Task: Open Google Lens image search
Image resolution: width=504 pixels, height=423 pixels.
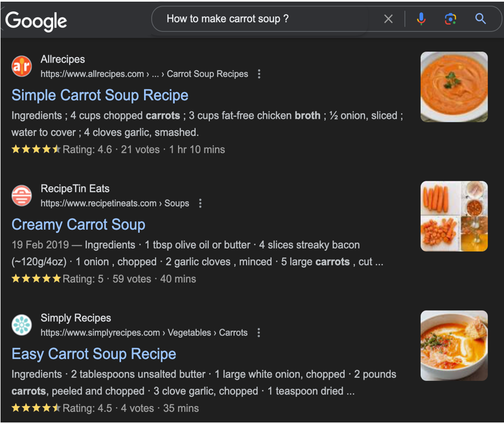Action: 450,19
